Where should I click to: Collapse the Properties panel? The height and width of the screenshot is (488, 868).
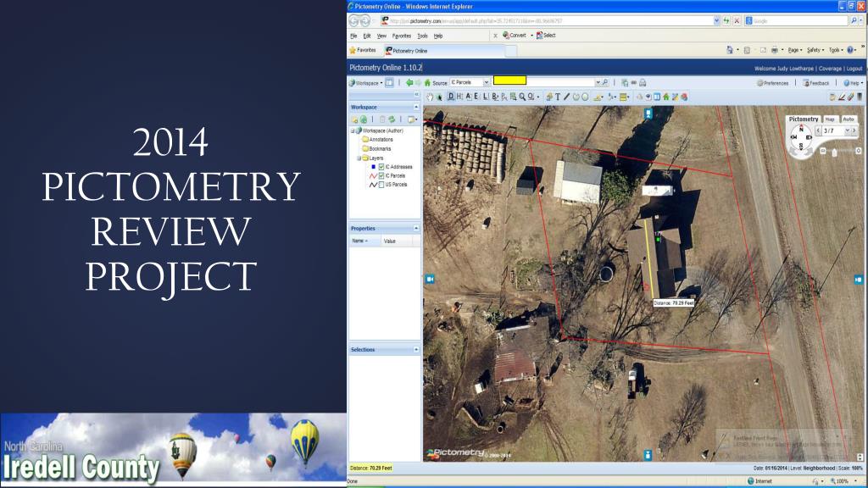coord(416,228)
